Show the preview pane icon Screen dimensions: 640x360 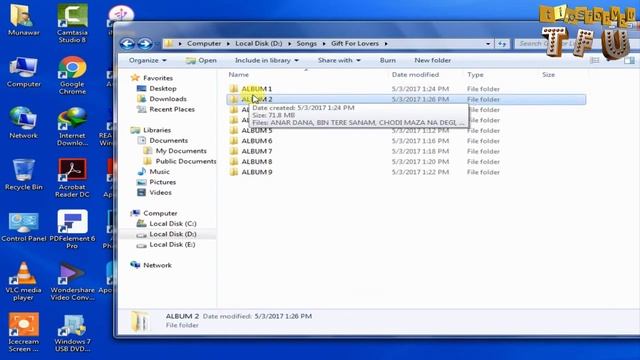pos(629,60)
